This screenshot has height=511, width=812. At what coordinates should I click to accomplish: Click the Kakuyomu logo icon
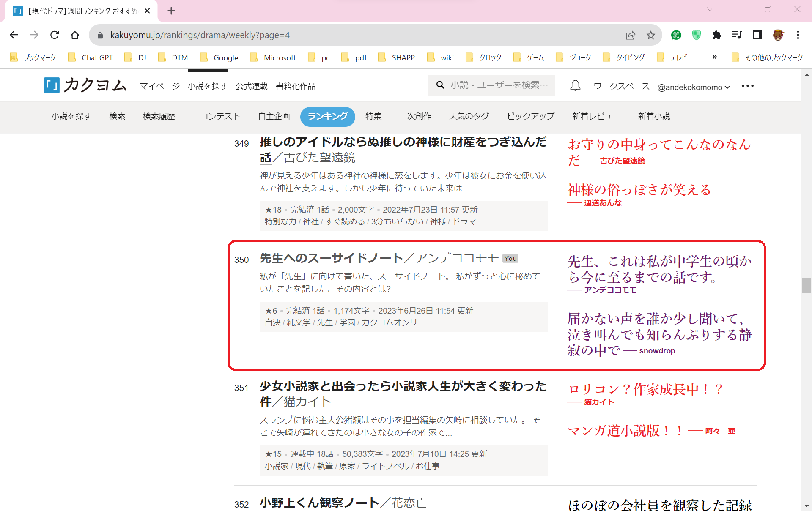click(52, 85)
